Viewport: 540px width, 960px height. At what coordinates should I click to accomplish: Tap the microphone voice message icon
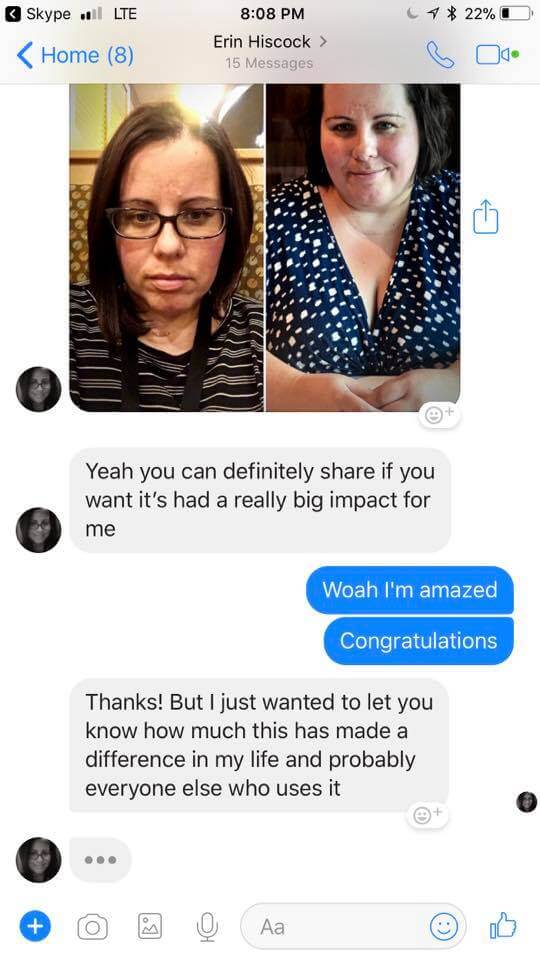point(207,927)
